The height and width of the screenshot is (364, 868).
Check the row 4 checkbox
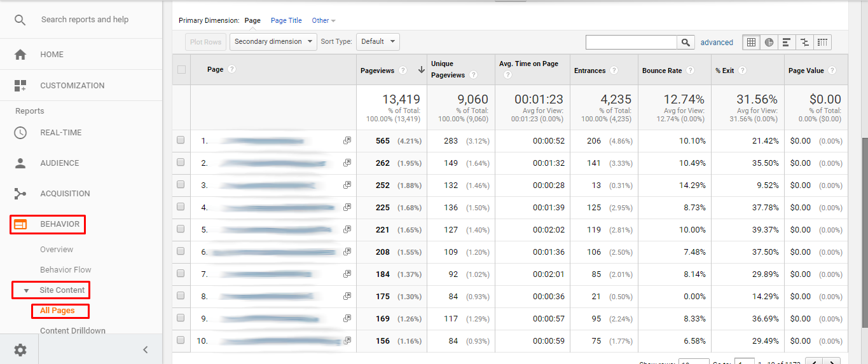coord(181,207)
